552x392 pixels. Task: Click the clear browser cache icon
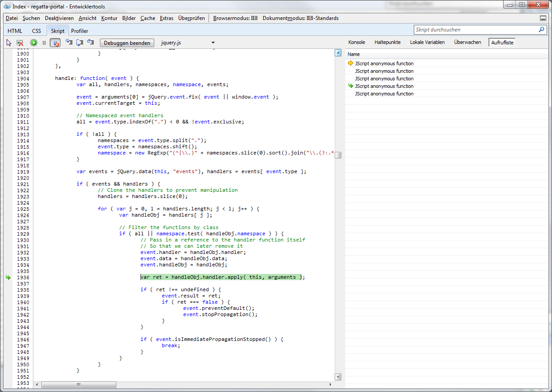click(20, 43)
